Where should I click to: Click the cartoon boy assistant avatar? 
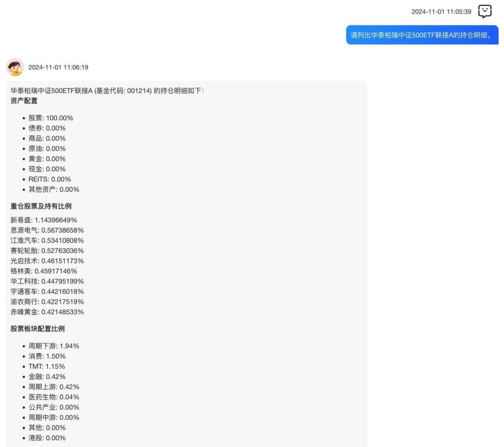pos(15,67)
